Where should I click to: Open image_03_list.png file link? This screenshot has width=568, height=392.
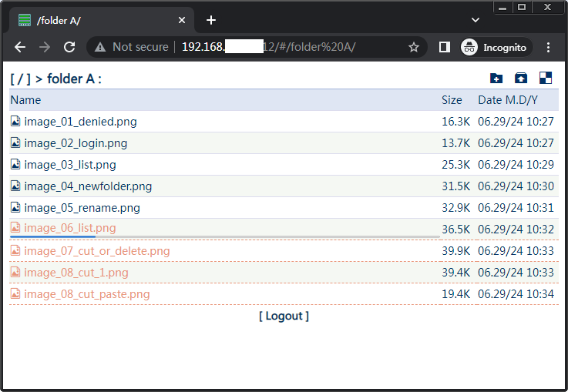point(70,164)
